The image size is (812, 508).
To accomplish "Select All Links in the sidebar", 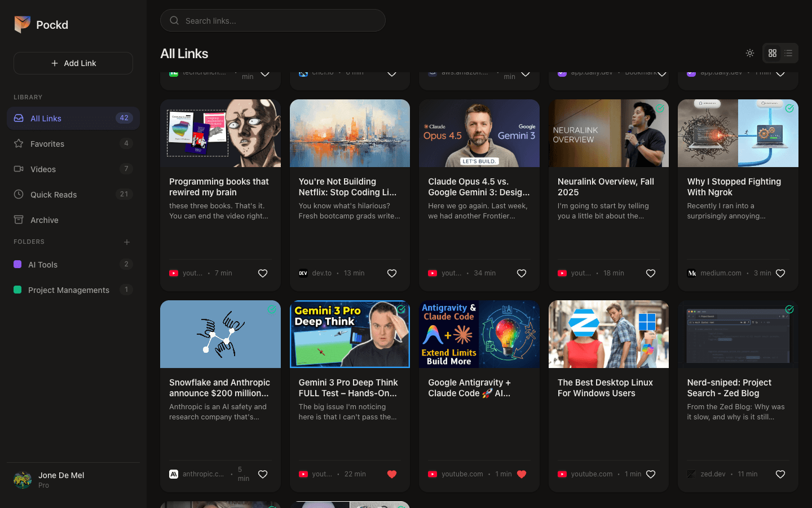I will point(46,118).
